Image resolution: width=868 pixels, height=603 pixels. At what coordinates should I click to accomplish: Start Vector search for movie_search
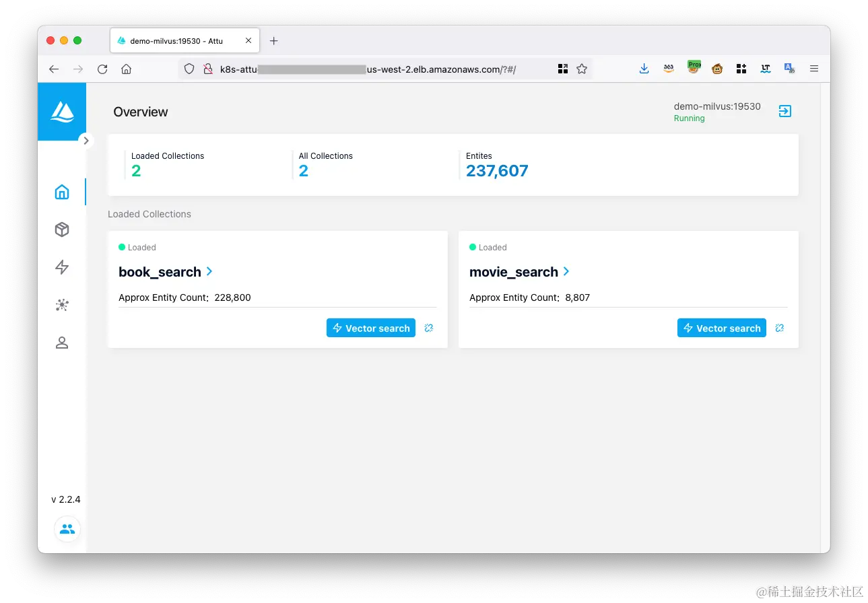(722, 328)
